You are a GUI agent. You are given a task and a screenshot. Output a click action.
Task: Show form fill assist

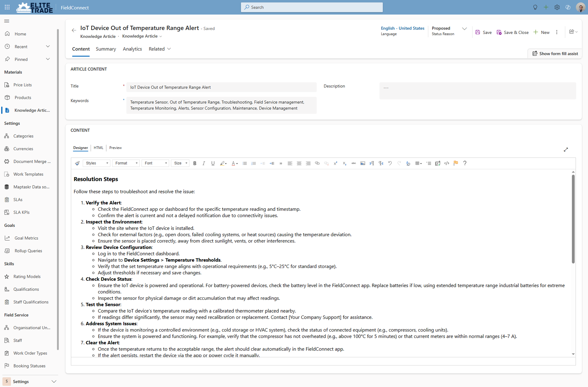point(555,54)
